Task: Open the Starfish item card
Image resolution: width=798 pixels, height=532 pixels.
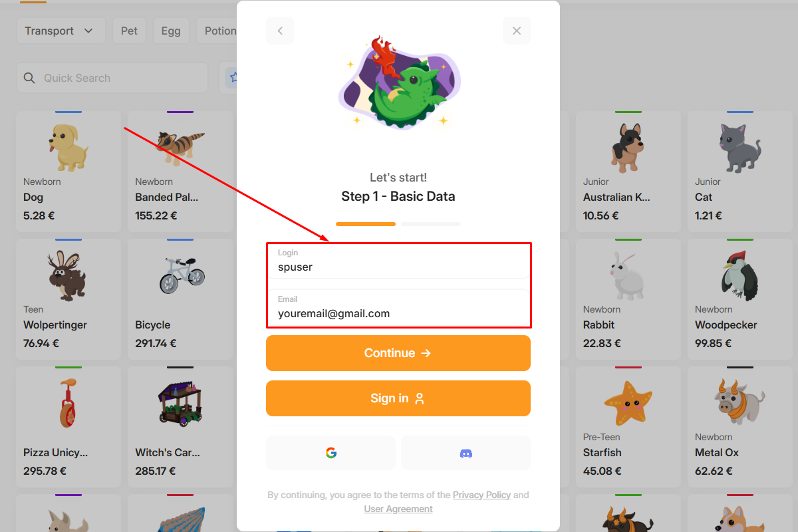Action: click(x=628, y=426)
